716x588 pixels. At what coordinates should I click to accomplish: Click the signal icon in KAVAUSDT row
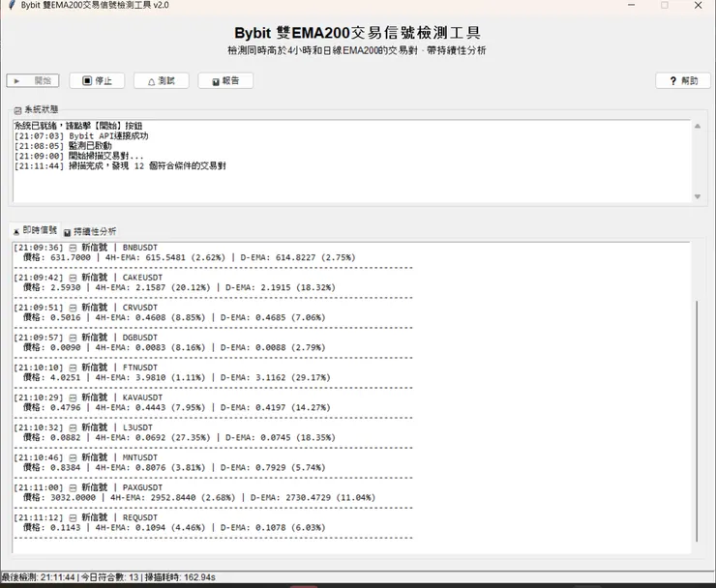tap(74, 397)
